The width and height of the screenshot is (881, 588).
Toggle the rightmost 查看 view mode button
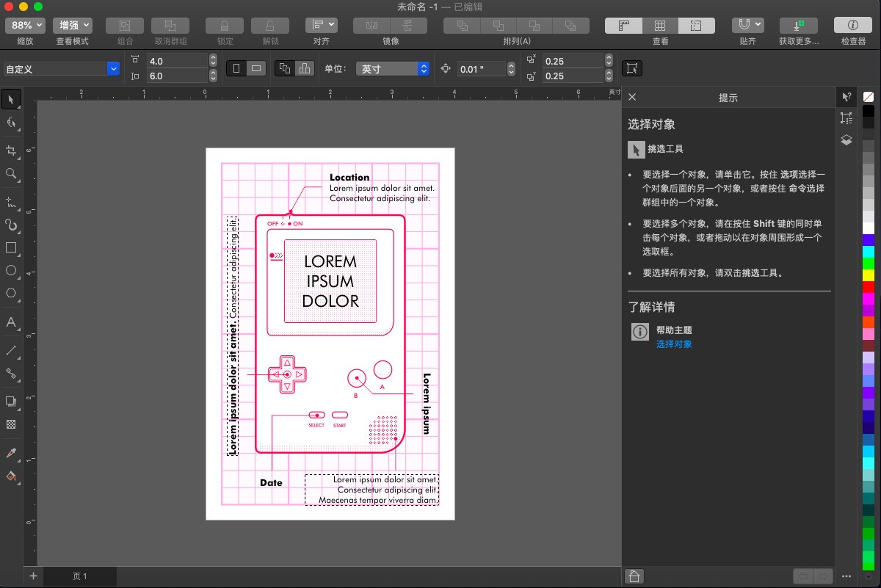point(695,24)
